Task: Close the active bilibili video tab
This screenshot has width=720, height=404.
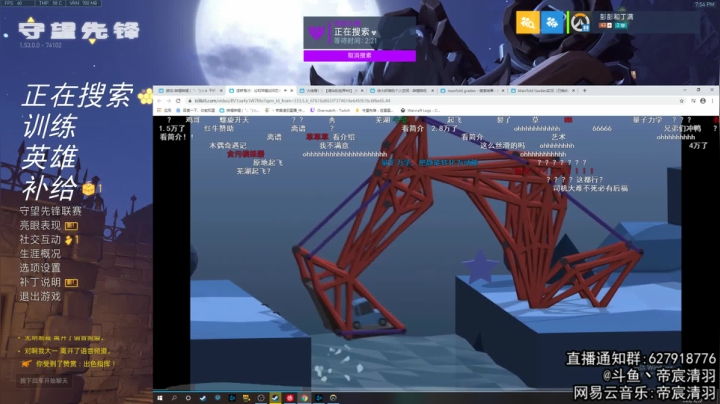Action: (x=291, y=90)
